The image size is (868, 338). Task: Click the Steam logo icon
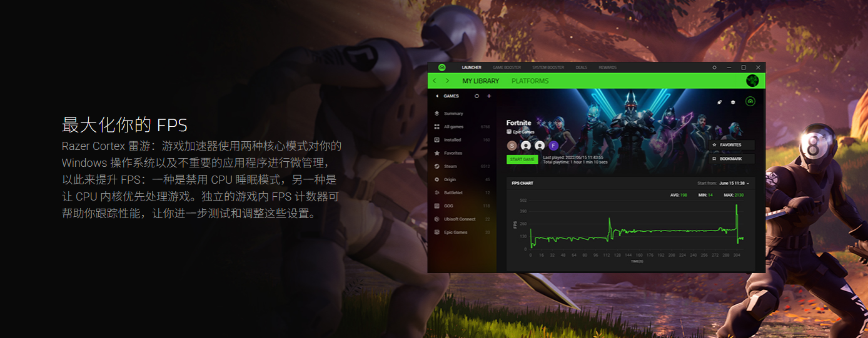tap(437, 166)
